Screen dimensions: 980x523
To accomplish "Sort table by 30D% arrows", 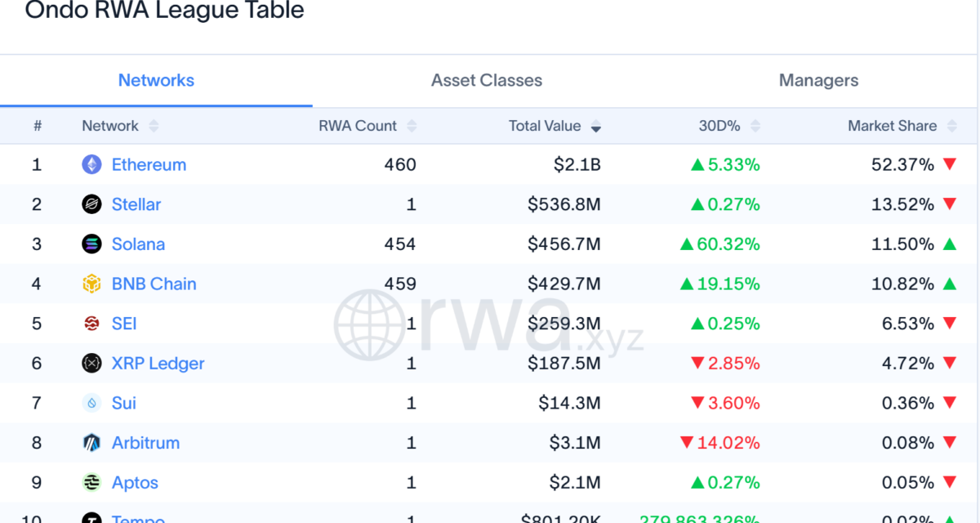I will pyautogui.click(x=755, y=126).
